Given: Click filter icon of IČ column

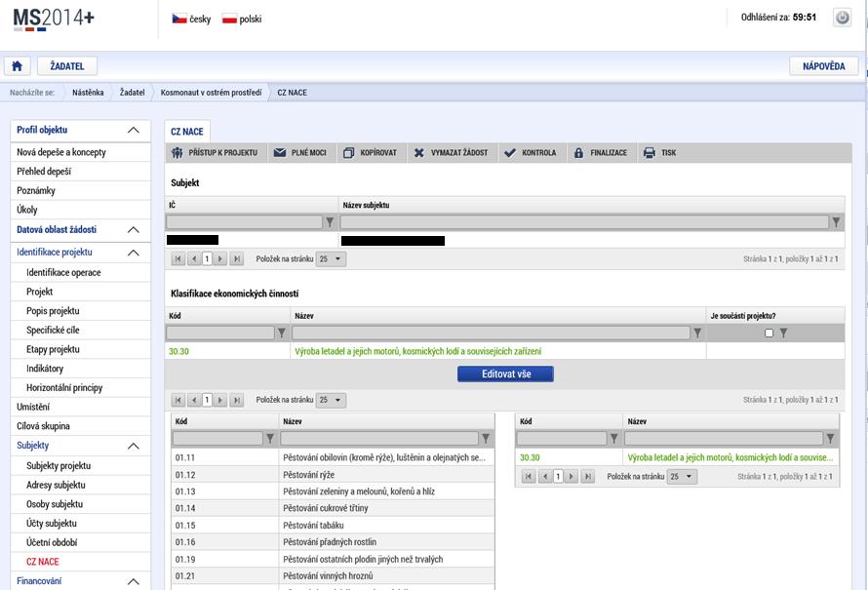Looking at the screenshot, I should 330,222.
